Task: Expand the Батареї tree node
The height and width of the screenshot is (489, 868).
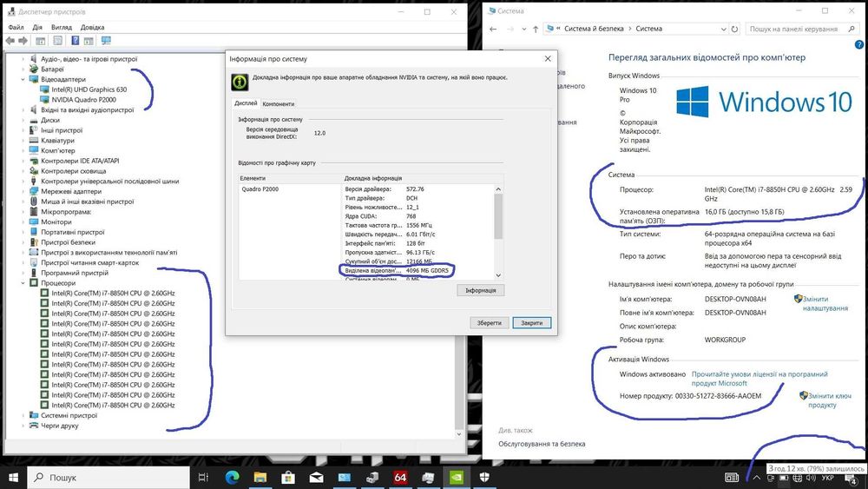Action: pos(23,69)
